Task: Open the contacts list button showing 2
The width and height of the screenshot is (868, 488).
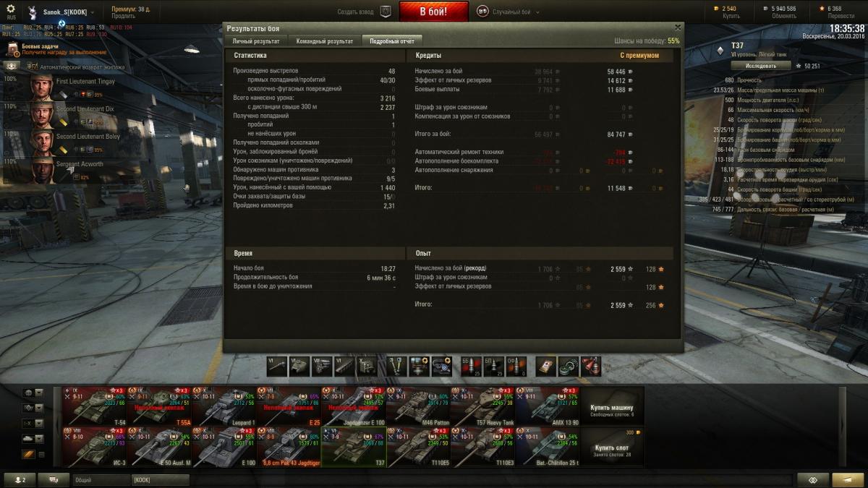Action: point(20,479)
